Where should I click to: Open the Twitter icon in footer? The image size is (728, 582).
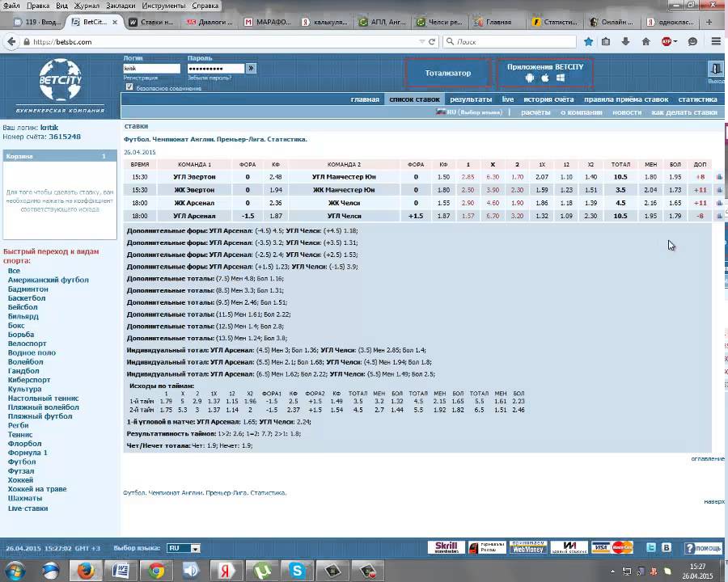pos(651,548)
